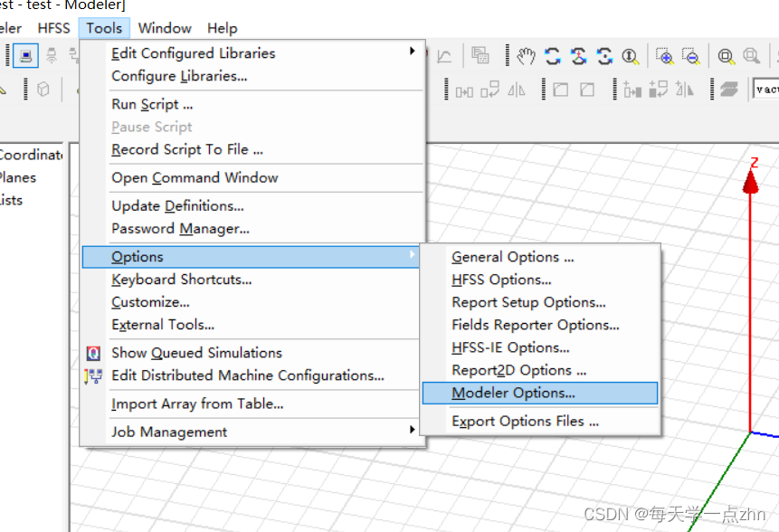Open the Help menu

(222, 28)
